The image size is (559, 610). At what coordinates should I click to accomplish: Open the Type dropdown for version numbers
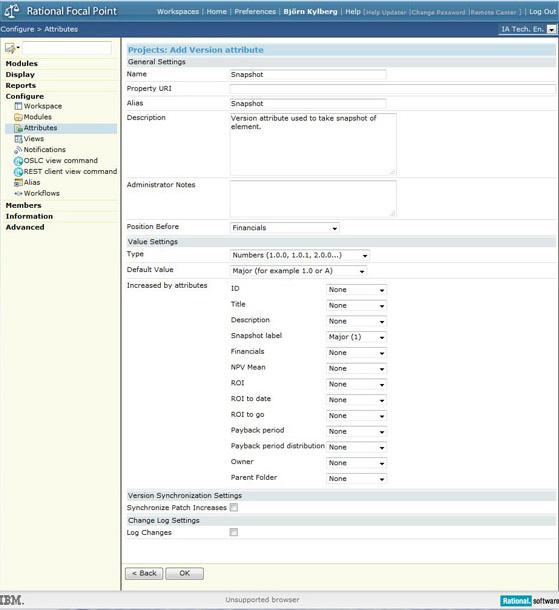coord(300,255)
